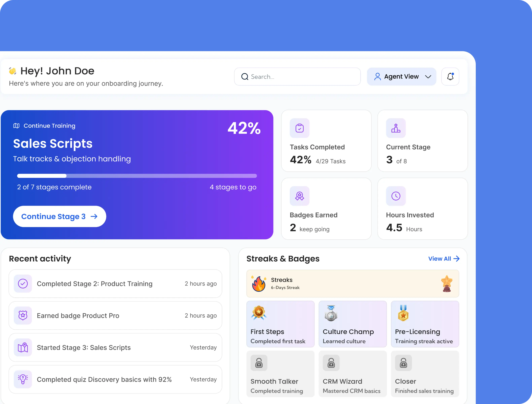Click map icon for Started Stage 3
532x404 pixels.
pyautogui.click(x=23, y=347)
